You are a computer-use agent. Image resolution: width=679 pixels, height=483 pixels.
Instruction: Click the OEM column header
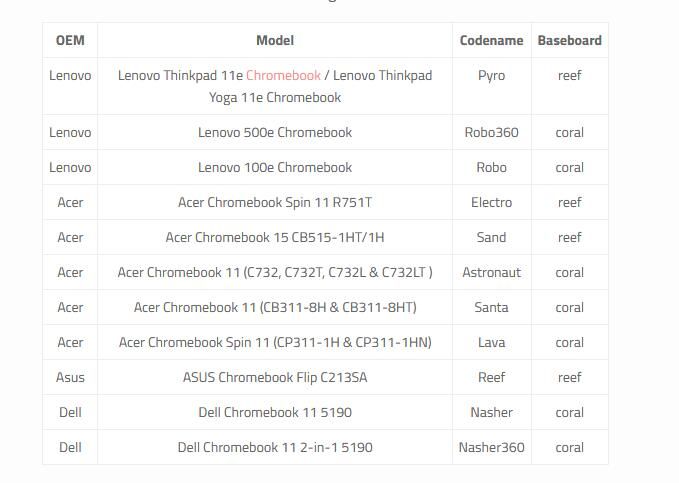[x=70, y=41]
